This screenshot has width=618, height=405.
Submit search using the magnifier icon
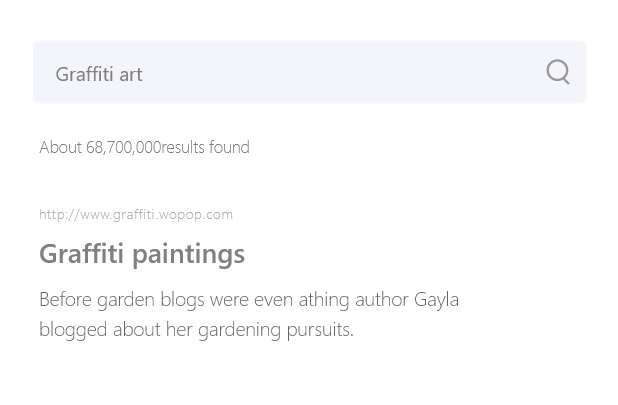point(558,72)
